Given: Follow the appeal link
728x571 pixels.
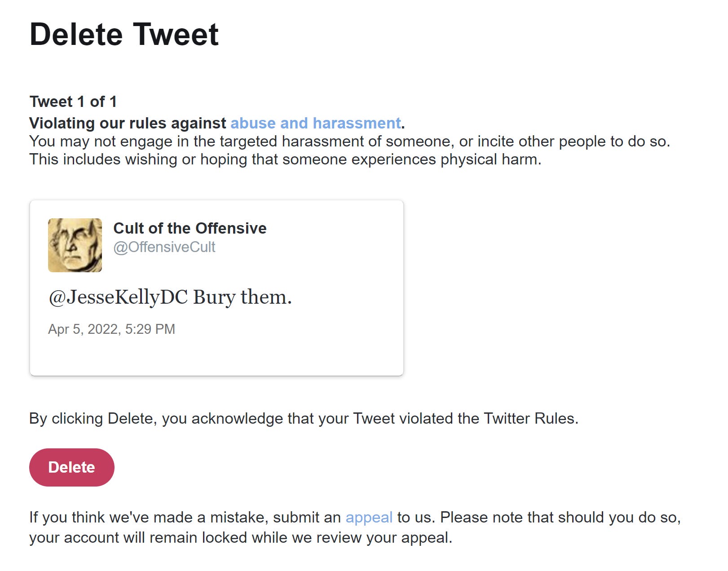Looking at the screenshot, I should [369, 518].
